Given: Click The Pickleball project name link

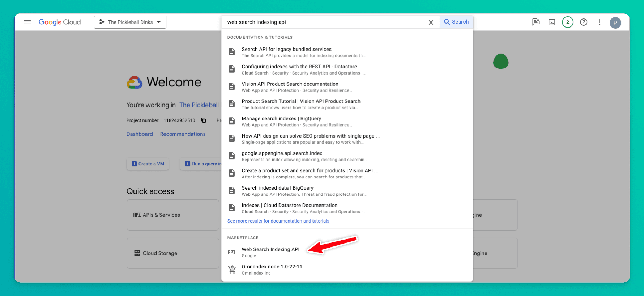Looking at the screenshot, I should pos(200,105).
